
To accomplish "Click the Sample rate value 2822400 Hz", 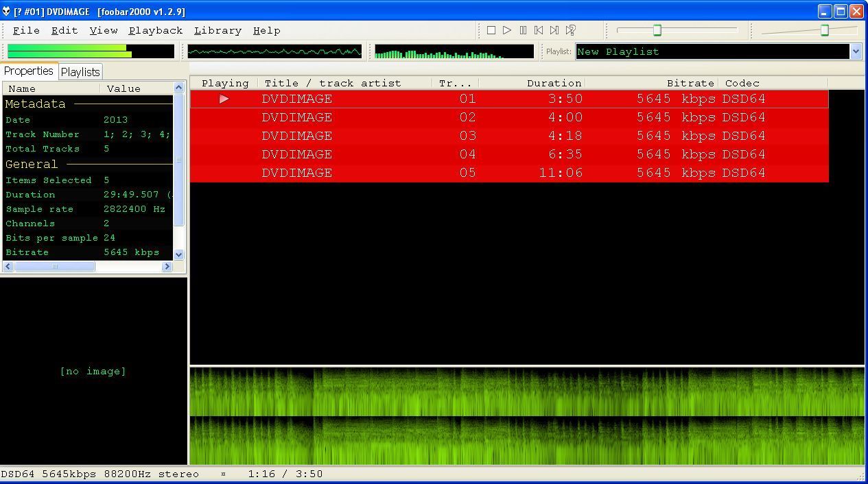I will coord(134,209).
